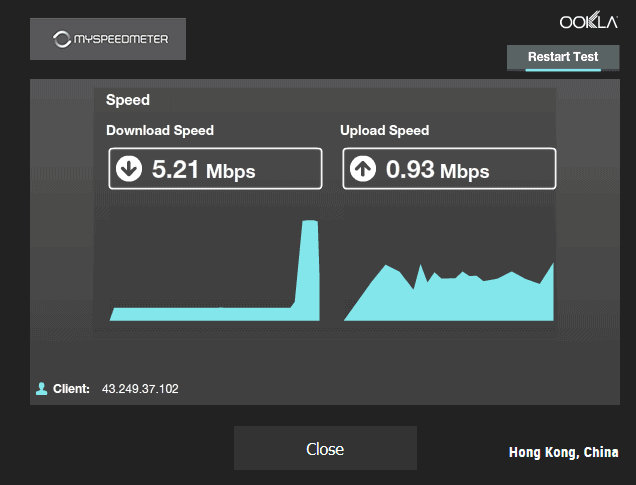Click the 5.21 Mbps download result box
This screenshot has width=636, height=485.
215,168
